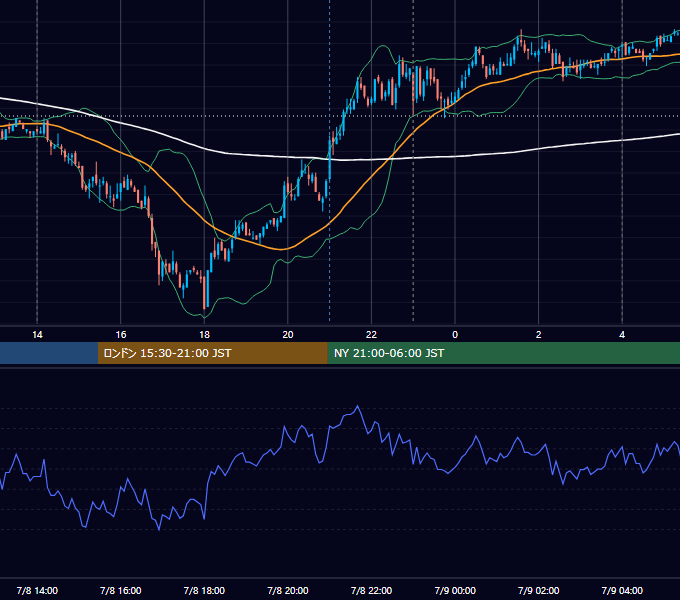This screenshot has height=600, width=680.
Task: Click the 7/8 16:00 time label
Action: [x=121, y=590]
